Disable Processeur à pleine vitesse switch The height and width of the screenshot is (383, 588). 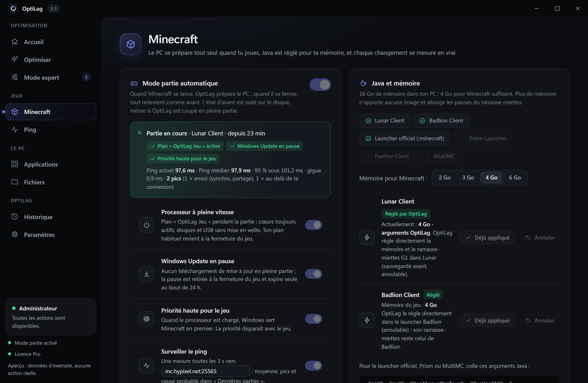click(x=314, y=225)
